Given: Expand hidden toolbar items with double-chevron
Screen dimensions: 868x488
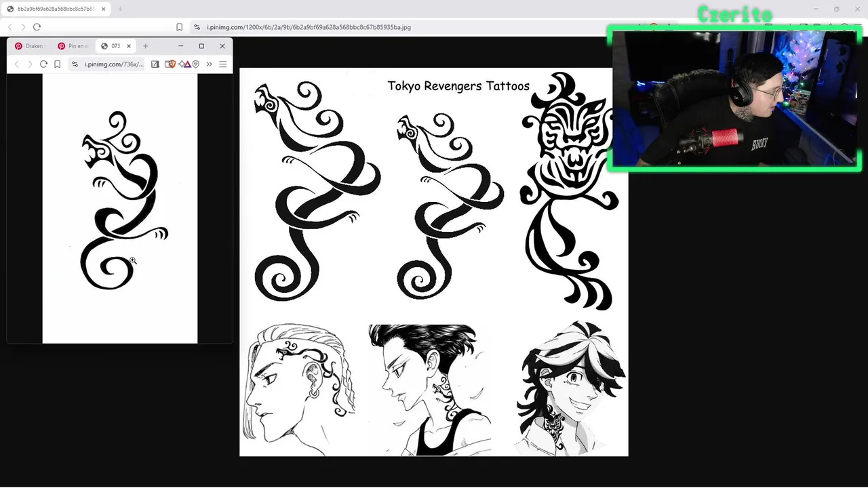Looking at the screenshot, I should [209, 64].
